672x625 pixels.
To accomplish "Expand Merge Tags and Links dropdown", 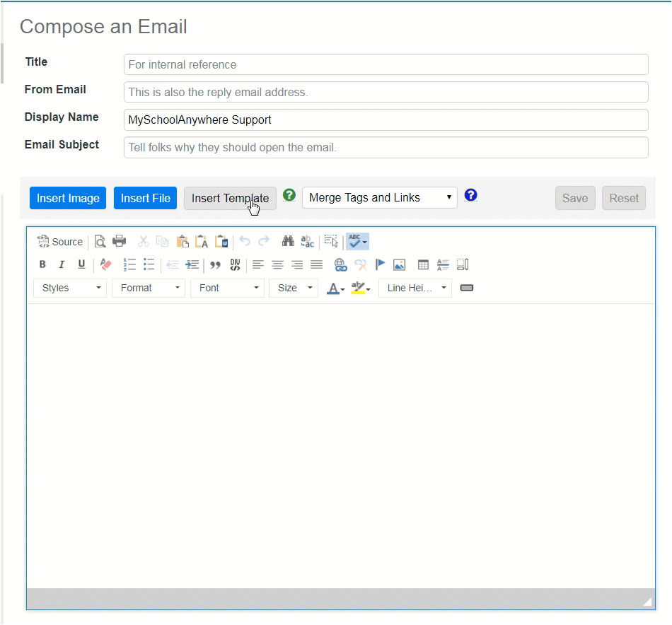I will pos(380,198).
